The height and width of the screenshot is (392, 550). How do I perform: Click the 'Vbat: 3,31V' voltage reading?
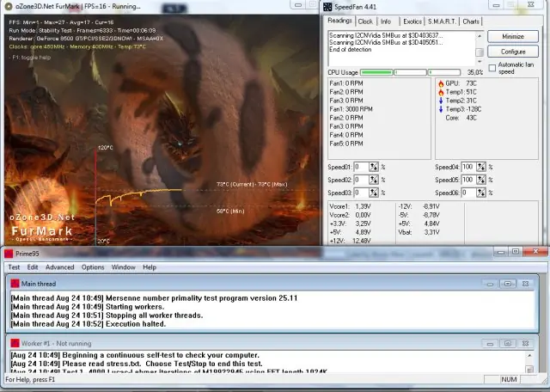[x=419, y=232]
